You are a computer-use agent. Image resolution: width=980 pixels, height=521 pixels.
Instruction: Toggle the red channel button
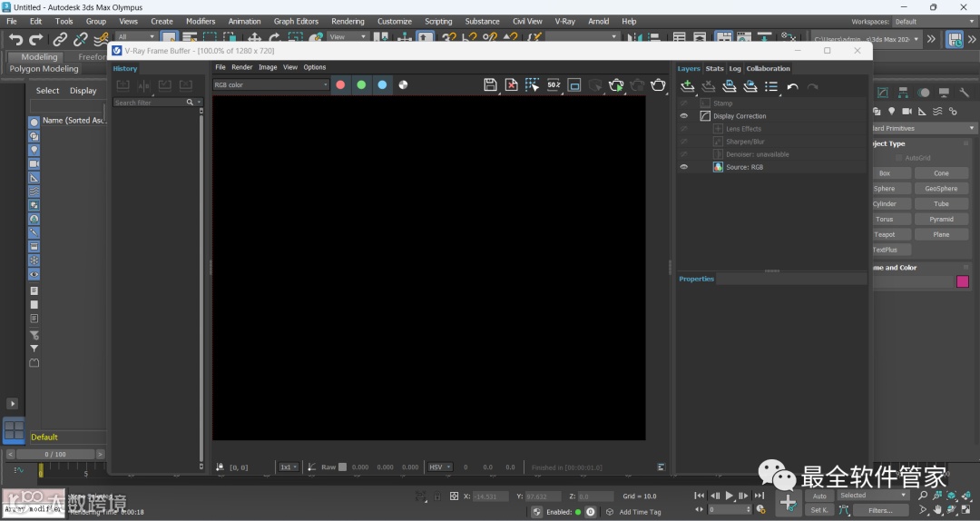pos(340,85)
